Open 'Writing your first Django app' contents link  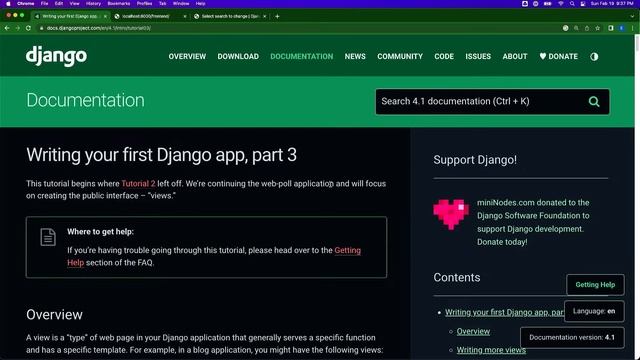(x=504, y=312)
